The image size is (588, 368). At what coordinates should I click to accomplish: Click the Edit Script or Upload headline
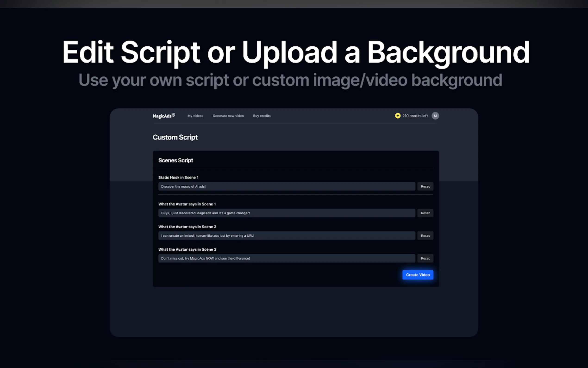[296, 52]
